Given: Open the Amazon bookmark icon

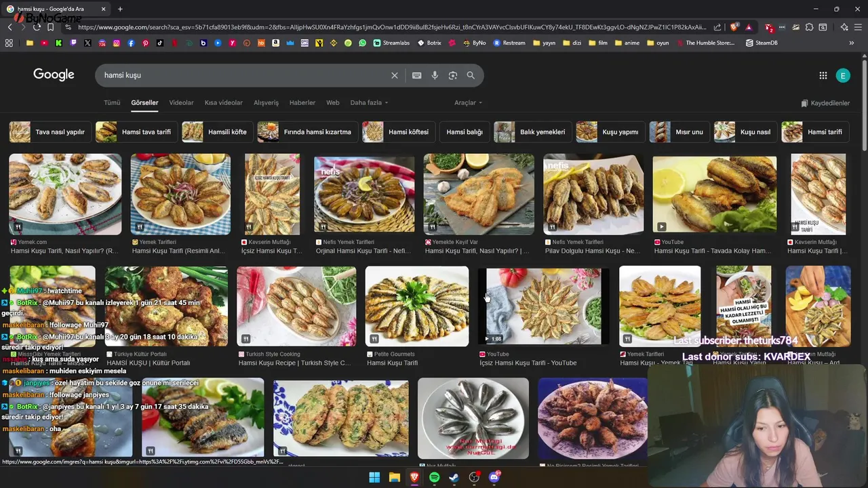Looking at the screenshot, I should pos(275,43).
